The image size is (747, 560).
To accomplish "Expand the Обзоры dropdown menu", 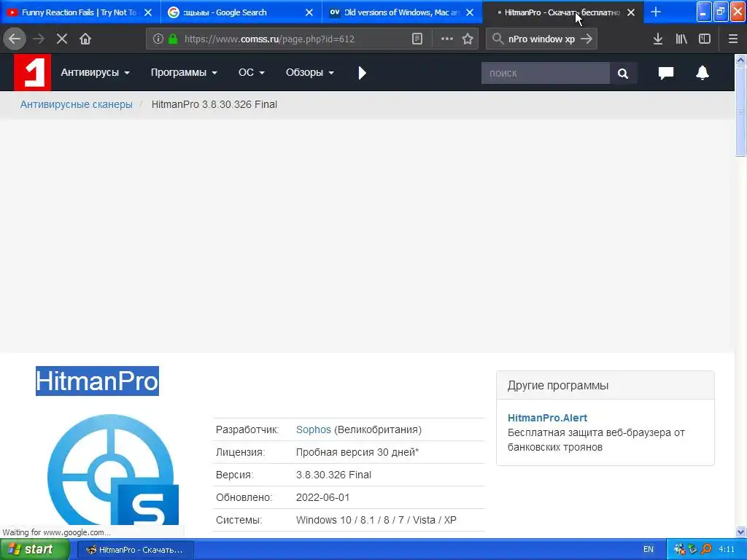I will tap(309, 72).
